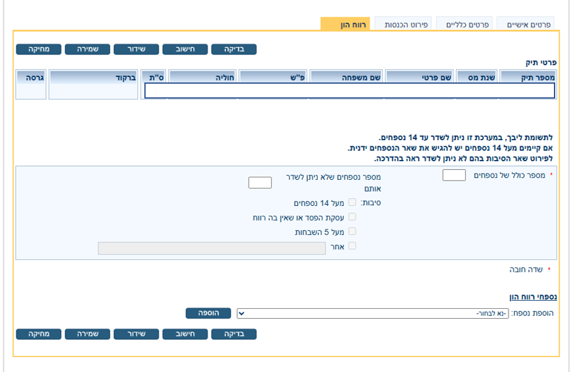
Task: Switch to the רווח הון tab
Action: (x=346, y=24)
